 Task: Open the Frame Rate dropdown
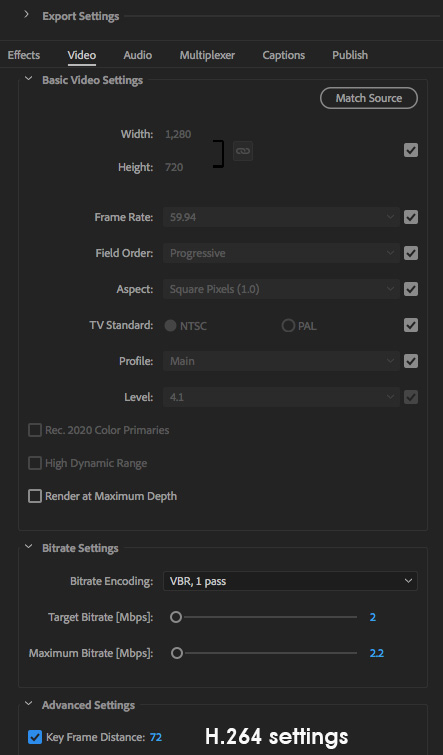click(x=281, y=217)
